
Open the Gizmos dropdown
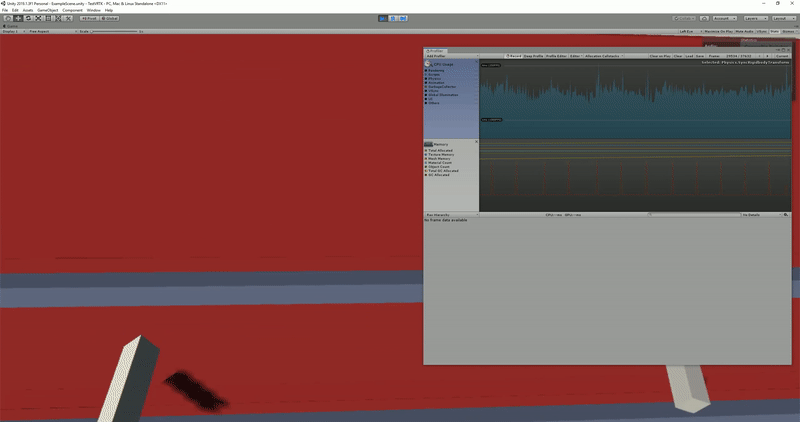point(789,32)
